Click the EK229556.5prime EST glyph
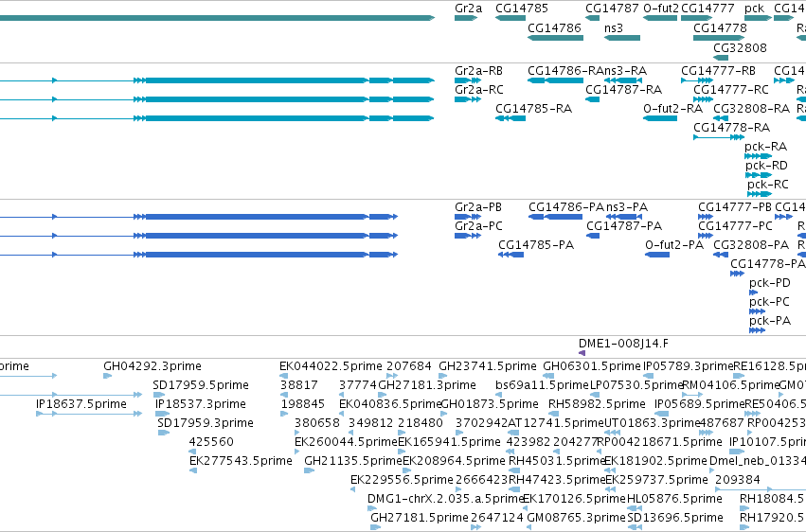Screen dimensions: 806x532 click(x=352, y=490)
